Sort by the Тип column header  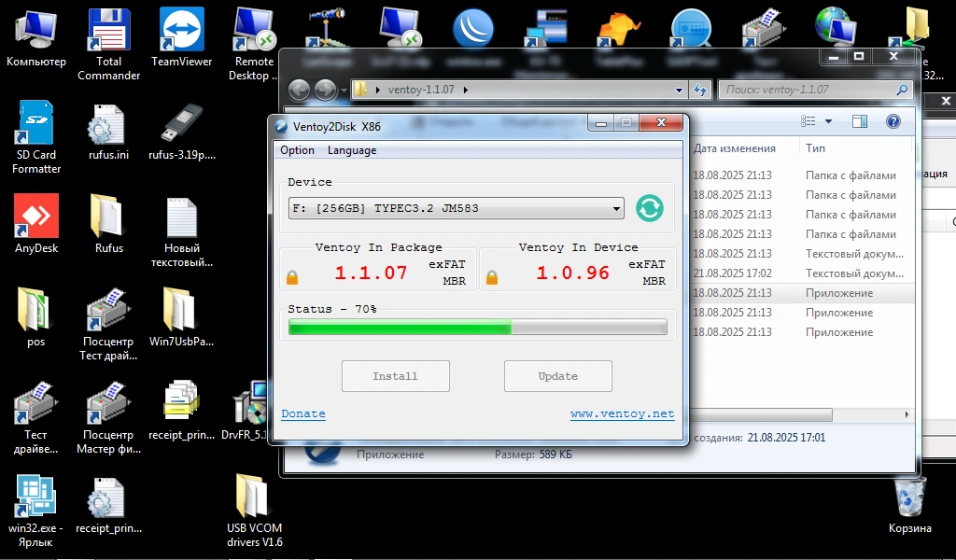pos(815,148)
